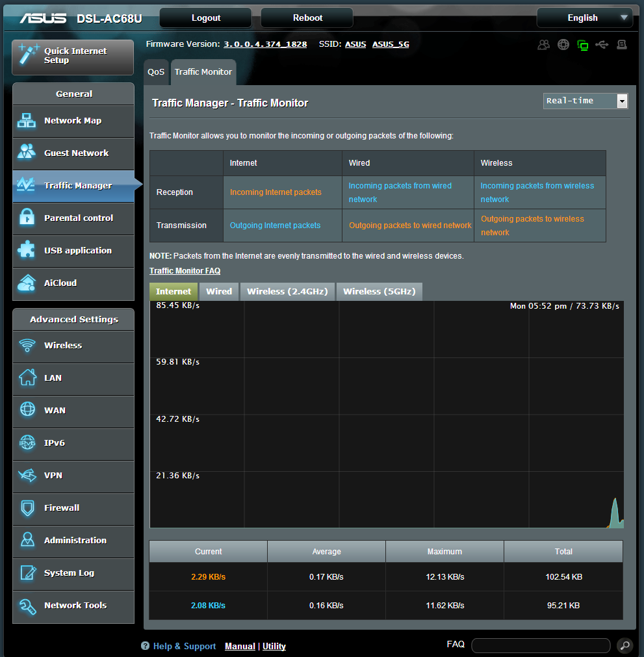This screenshot has height=657, width=644.
Task: Click the average 0.17 KB/s value
Action: coord(326,577)
